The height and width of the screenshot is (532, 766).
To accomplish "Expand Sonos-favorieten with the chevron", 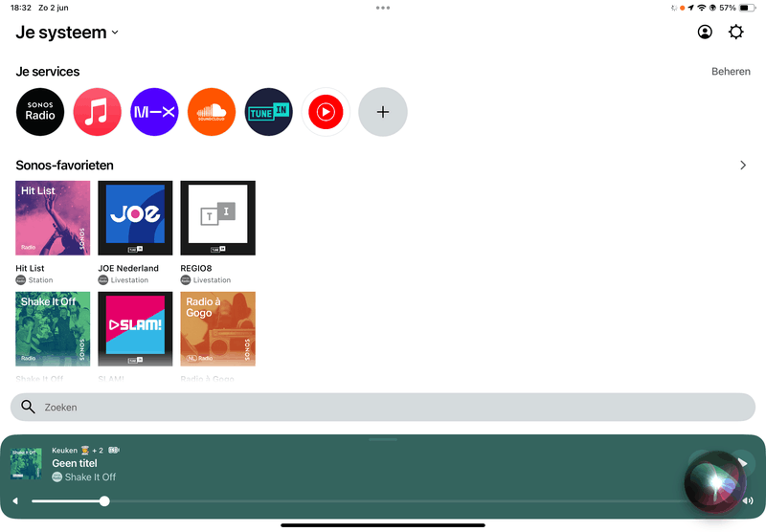I will [x=743, y=166].
